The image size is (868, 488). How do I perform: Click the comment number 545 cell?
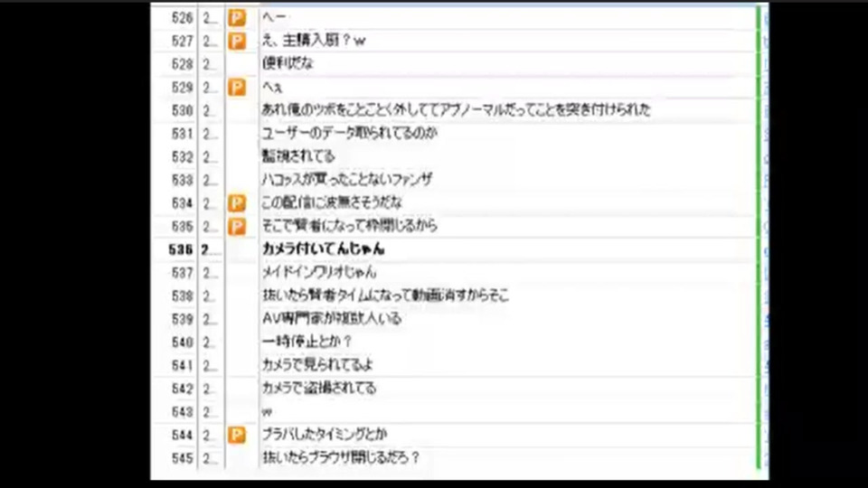(182, 459)
